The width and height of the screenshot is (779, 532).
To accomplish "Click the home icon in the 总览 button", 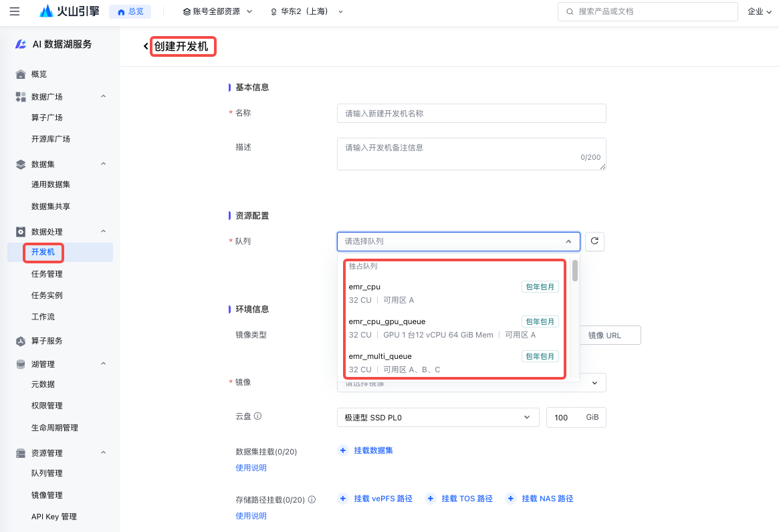I will (121, 12).
